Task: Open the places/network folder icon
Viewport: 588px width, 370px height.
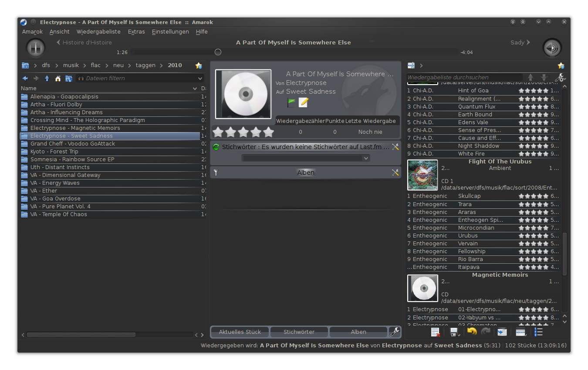Action: tap(69, 78)
